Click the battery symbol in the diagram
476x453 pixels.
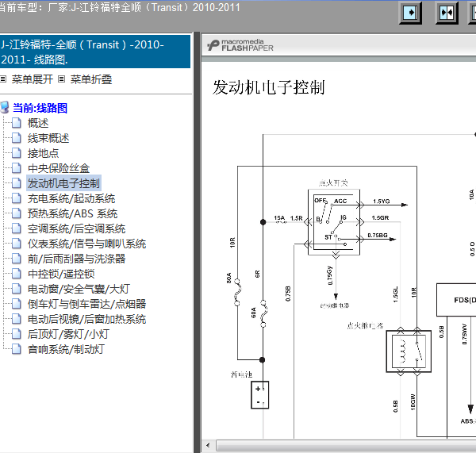tap(260, 395)
